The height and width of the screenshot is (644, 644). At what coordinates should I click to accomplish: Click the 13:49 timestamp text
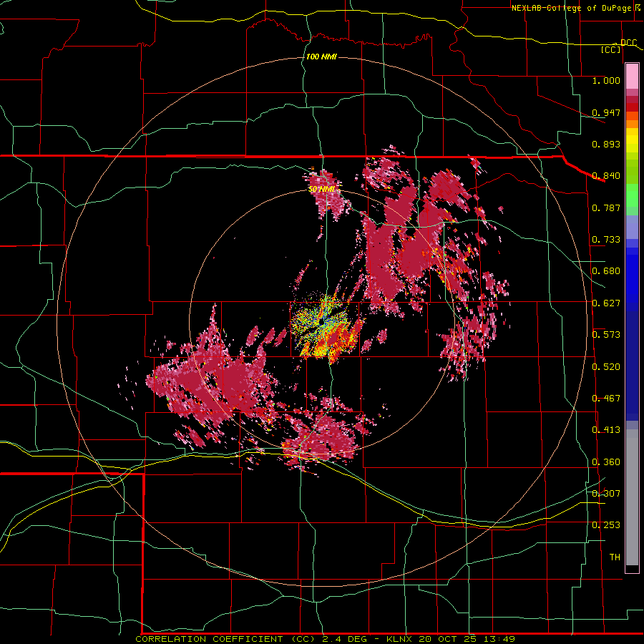499,639
